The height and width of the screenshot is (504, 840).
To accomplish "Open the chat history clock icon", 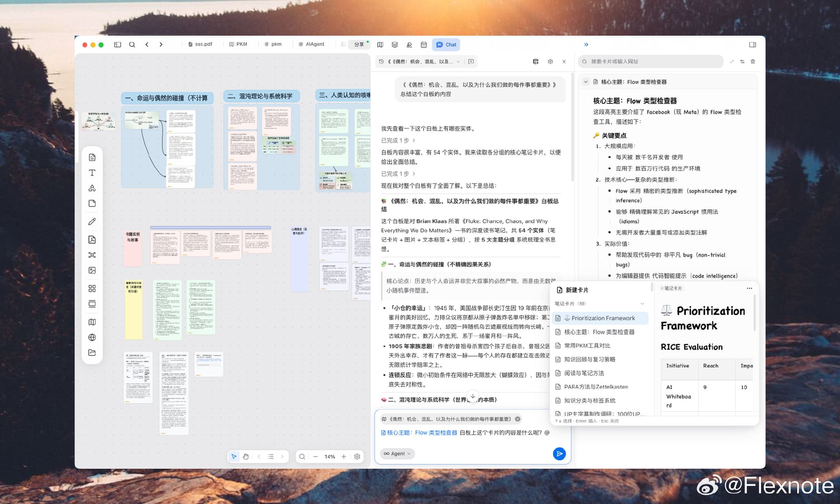I will (x=381, y=62).
